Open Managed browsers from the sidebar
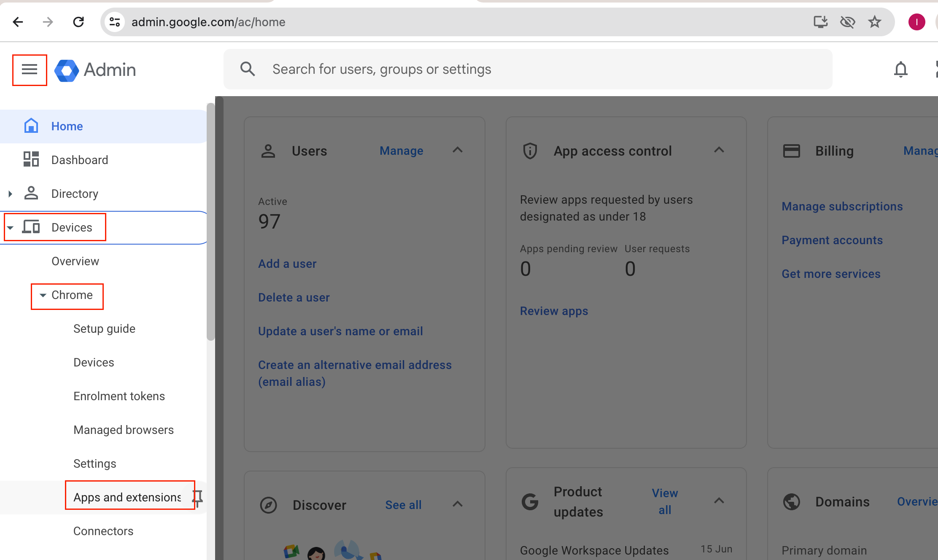This screenshot has width=938, height=560. (x=124, y=429)
